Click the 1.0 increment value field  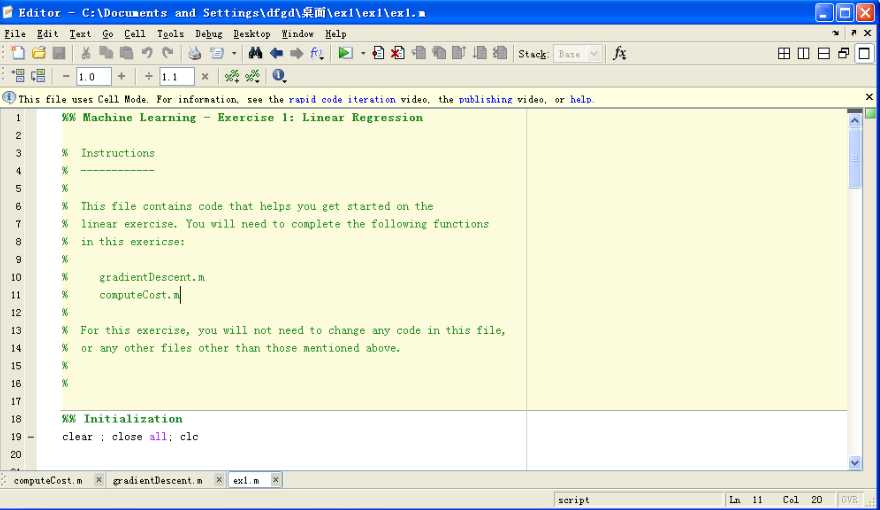tap(93, 76)
